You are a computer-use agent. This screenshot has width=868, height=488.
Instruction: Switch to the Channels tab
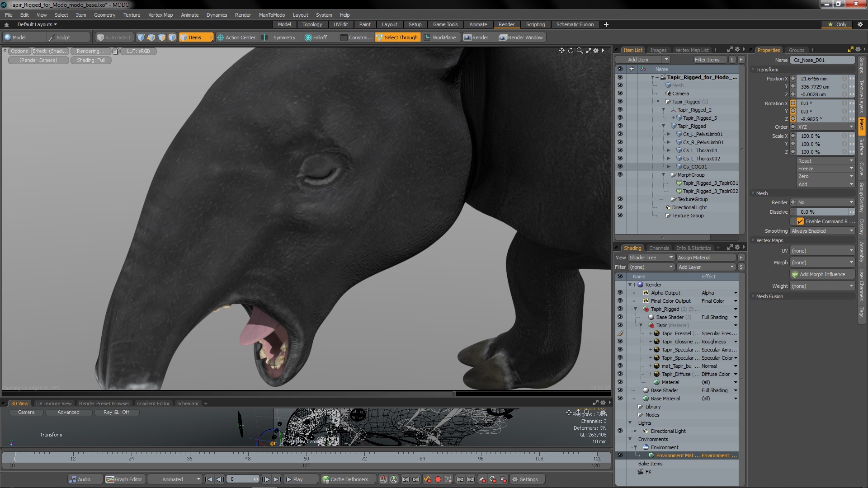point(659,248)
